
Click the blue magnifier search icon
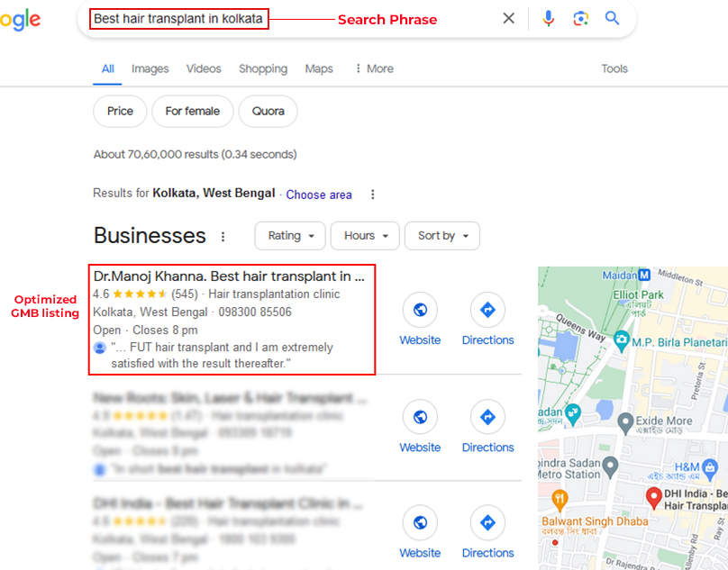pos(612,19)
